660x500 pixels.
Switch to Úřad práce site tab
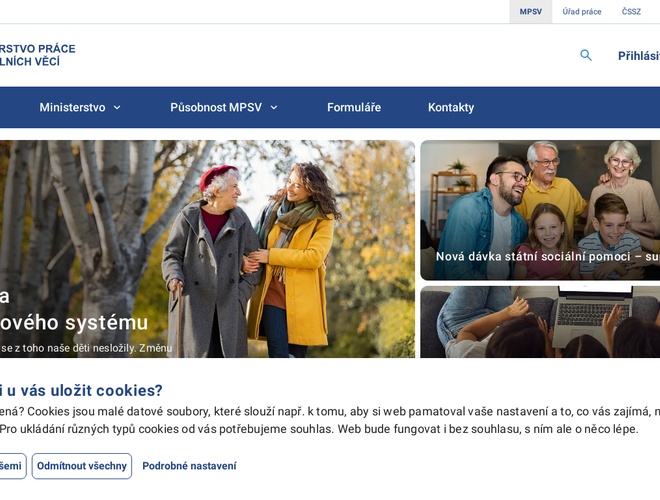pos(582,12)
